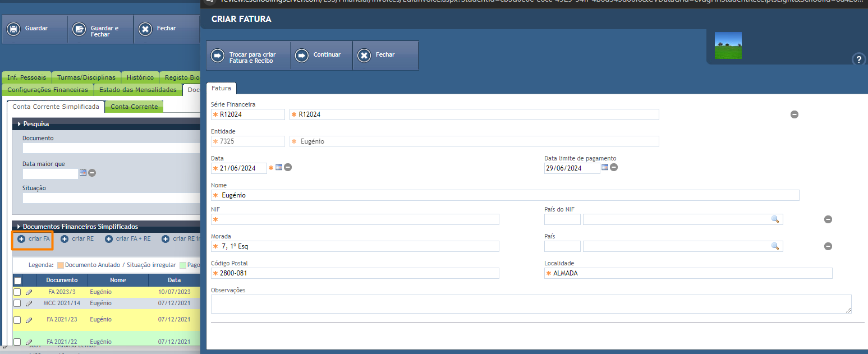Edit MCC 2021/14 row pencil icon
This screenshot has height=354, width=868.
(29, 304)
